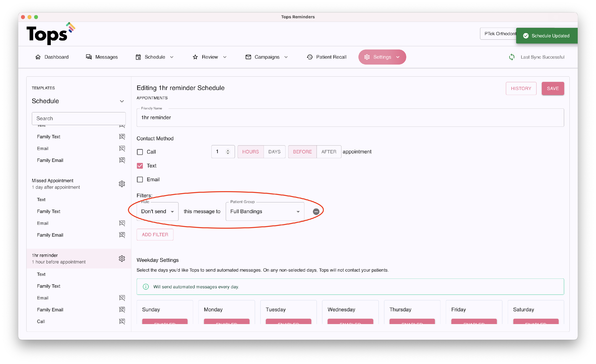Click disabled icon next to Missed Appointment Family Email
This screenshot has height=364, width=596.
(122, 235)
